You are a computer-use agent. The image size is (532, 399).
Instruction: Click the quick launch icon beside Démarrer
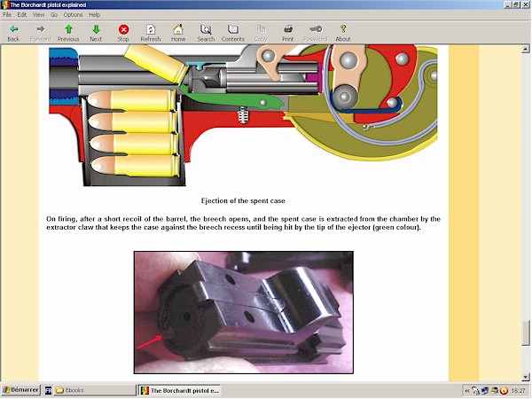48,390
